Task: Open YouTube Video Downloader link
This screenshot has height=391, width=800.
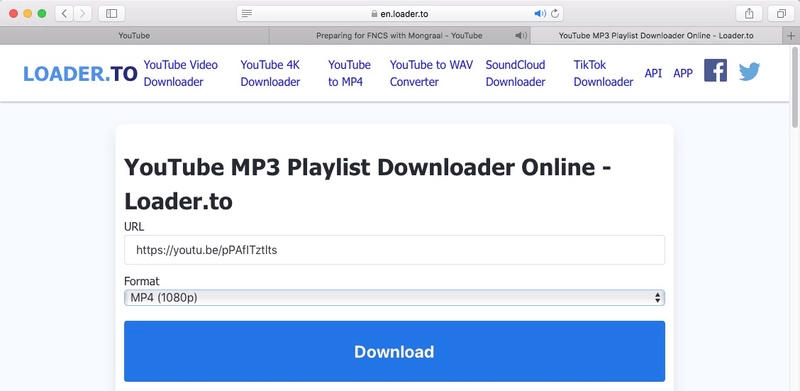Action: coord(181,73)
